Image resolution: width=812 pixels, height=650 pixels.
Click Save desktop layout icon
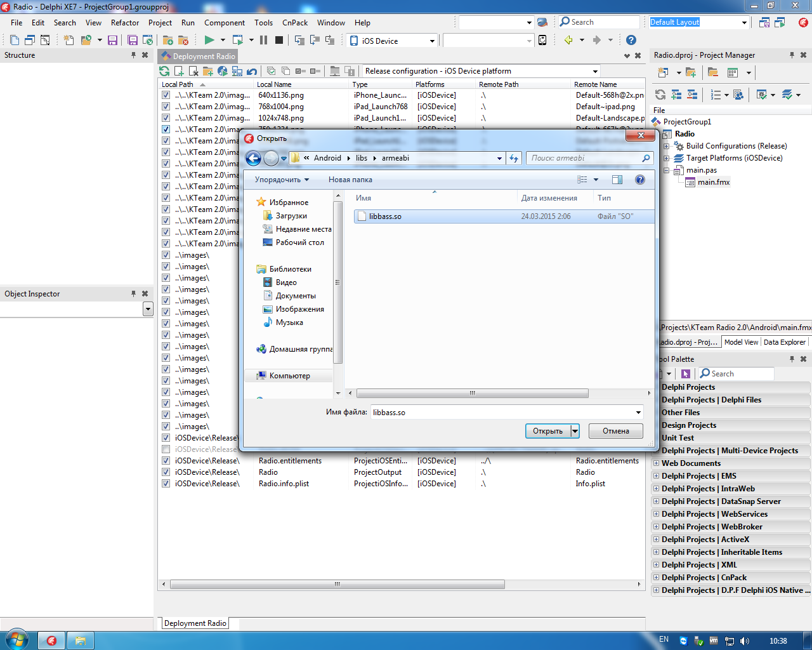(x=764, y=22)
